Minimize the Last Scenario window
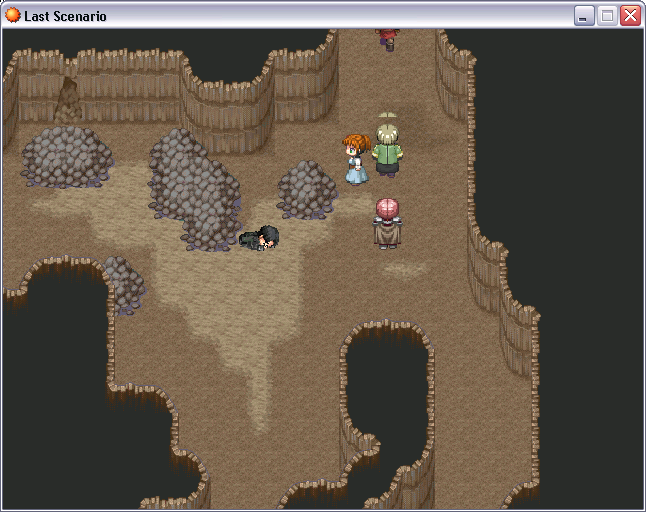The image size is (646, 512). (x=583, y=16)
